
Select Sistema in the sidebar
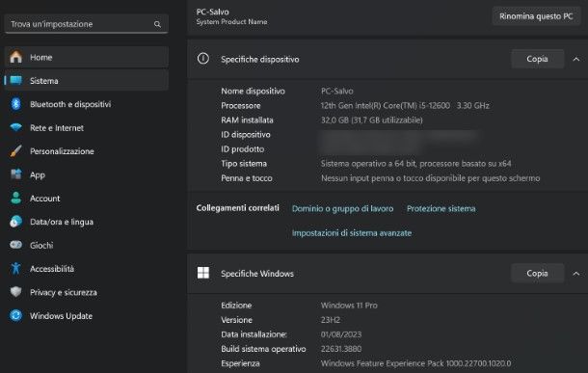coord(86,81)
